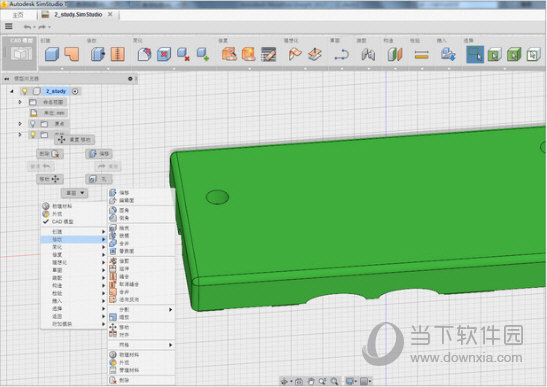
Task: Open the dropdown button above the context menu
Action: 74,193
